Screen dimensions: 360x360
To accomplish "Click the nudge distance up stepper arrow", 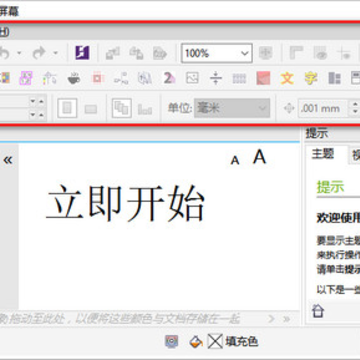I will coord(355,104).
